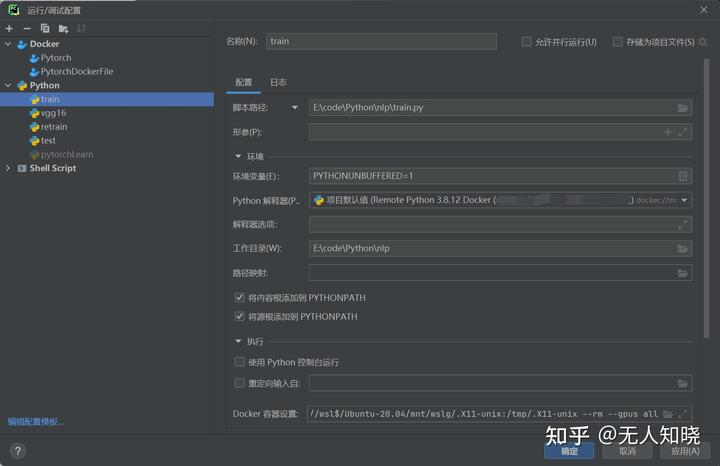This screenshot has height=466, width=720.
Task: Collapse the Python tree node
Action: pos(8,85)
